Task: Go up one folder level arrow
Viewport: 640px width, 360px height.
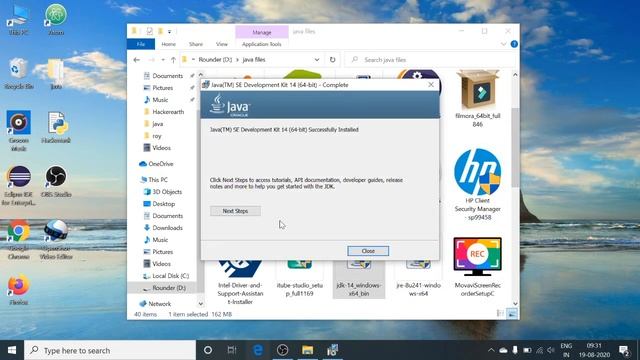Action: [173, 60]
